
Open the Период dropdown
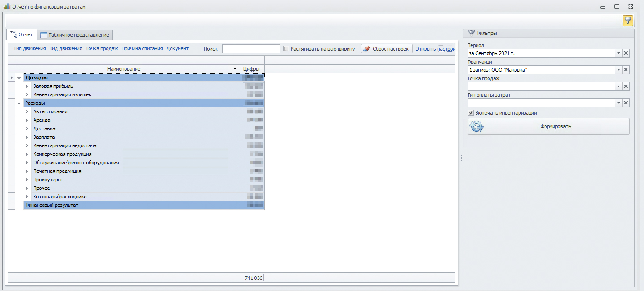pos(618,53)
